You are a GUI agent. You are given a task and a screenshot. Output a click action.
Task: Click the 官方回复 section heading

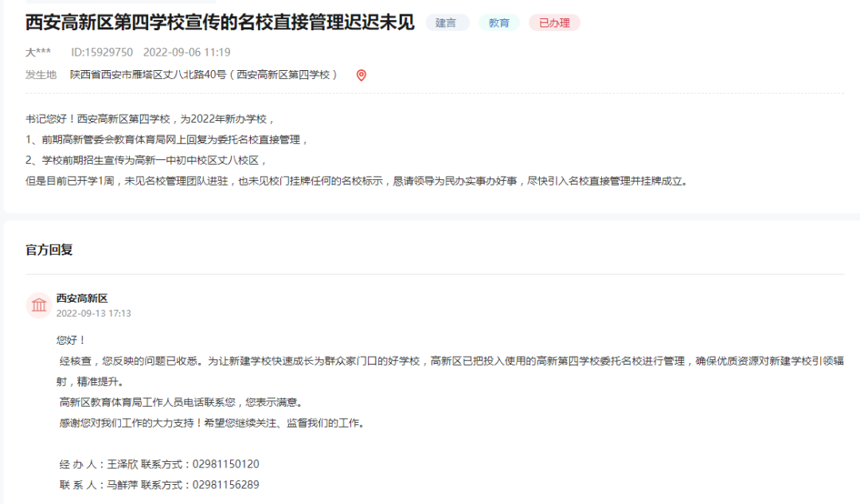click(x=49, y=250)
